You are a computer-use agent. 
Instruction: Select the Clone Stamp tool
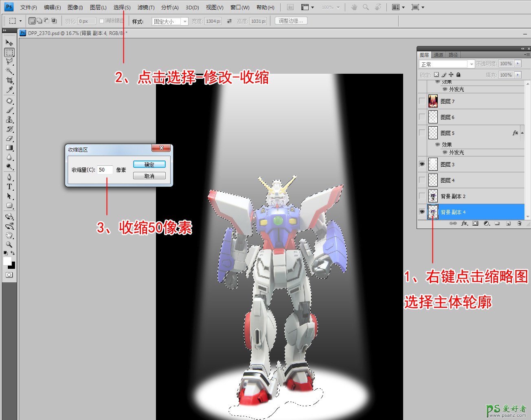pyautogui.click(x=9, y=120)
